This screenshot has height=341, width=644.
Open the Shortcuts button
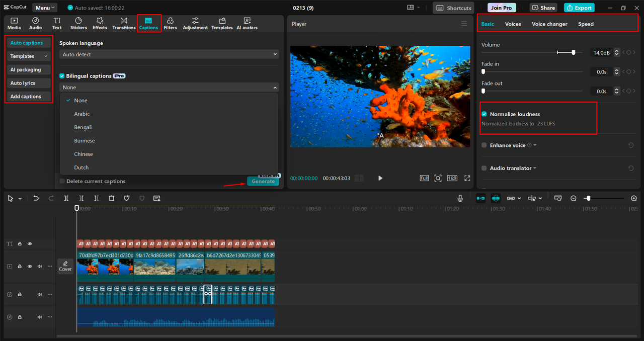(454, 8)
